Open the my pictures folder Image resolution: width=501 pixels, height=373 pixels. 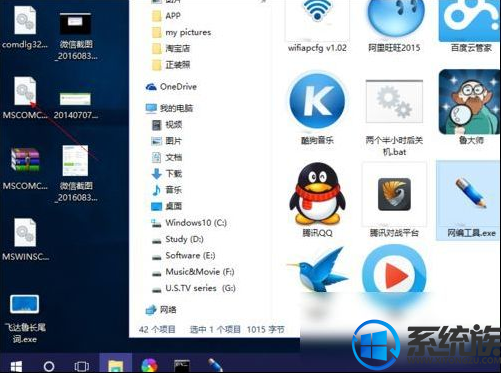181,32
